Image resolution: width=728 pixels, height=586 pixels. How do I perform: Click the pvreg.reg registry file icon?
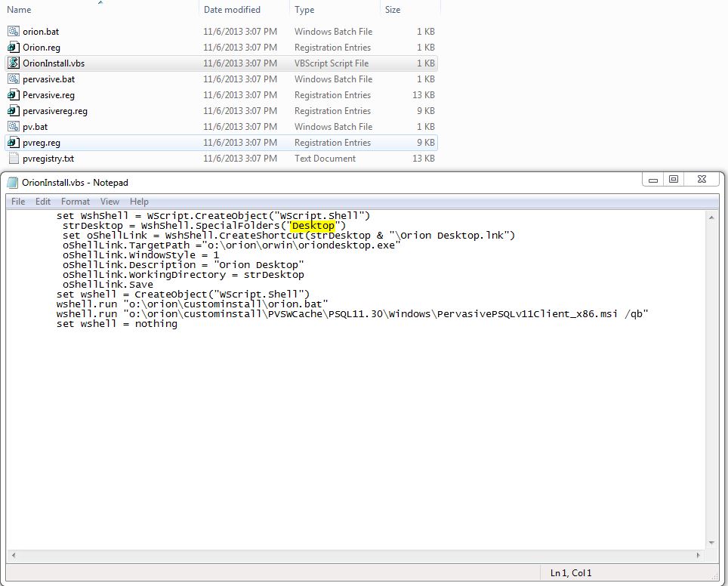[x=14, y=143]
